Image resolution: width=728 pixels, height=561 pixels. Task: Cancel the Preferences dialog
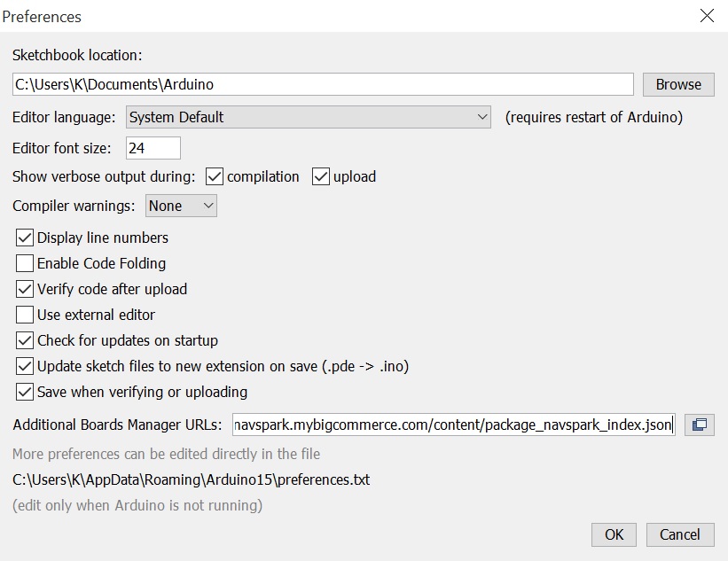click(x=680, y=534)
